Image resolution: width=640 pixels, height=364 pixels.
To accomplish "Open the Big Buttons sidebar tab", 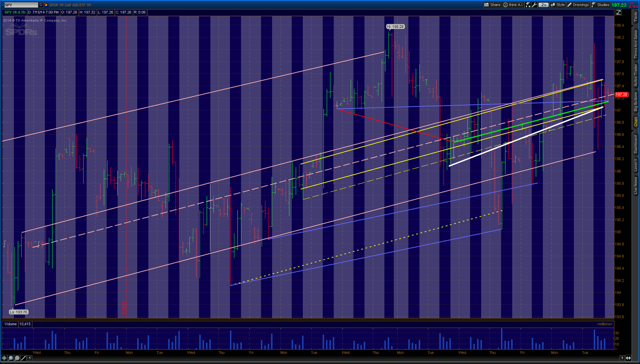I will click(635, 102).
